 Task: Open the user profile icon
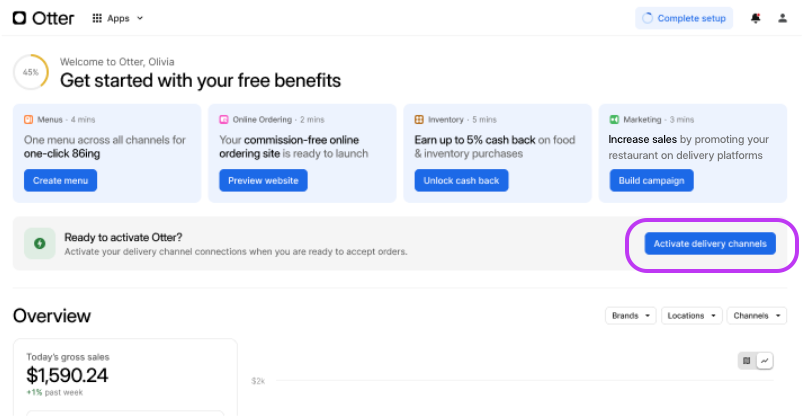(x=783, y=18)
